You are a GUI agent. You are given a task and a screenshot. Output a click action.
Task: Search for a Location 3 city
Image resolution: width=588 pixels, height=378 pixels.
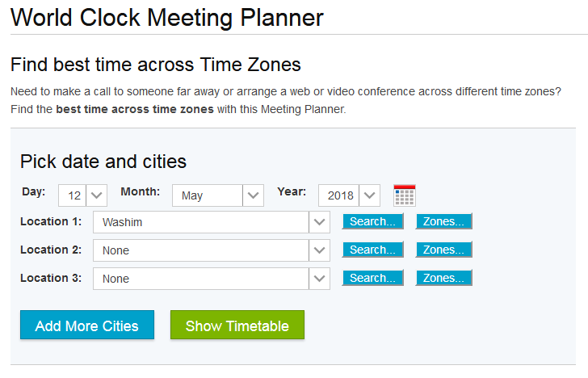[x=372, y=278]
